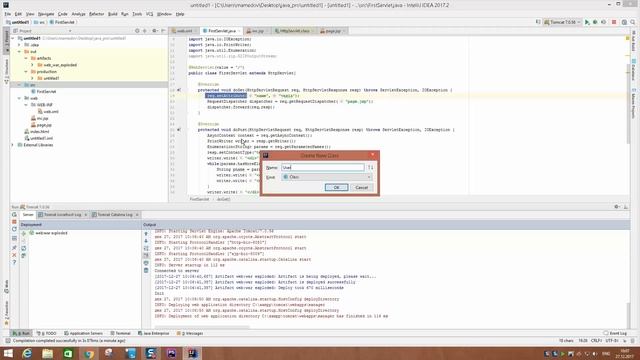Hide the Project panel with its hide icon
Viewport: 640px width, 360px height.
[163, 31]
